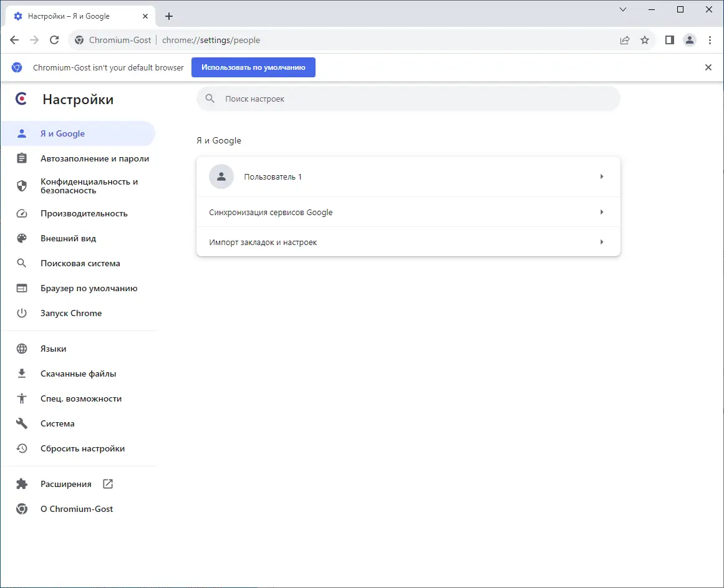Open the tab search dropdown chevron
This screenshot has height=588, width=724.
click(623, 9)
